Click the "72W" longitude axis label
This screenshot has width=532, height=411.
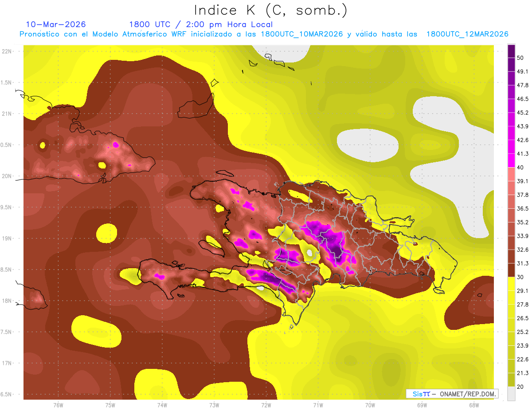[x=266, y=405]
